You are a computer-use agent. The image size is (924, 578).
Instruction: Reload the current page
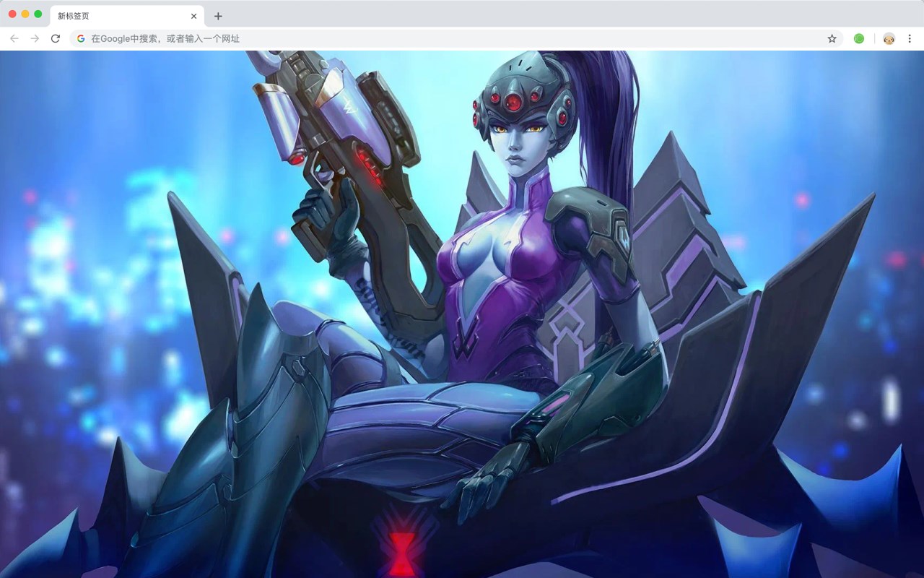click(x=55, y=38)
